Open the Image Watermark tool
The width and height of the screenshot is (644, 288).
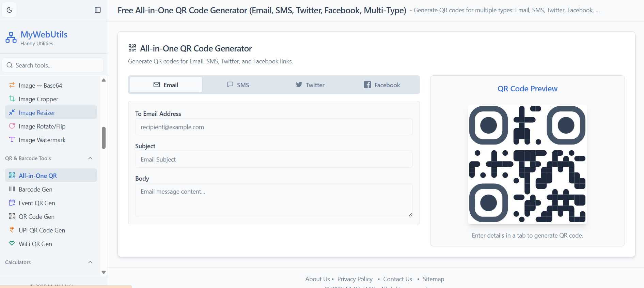[42, 140]
